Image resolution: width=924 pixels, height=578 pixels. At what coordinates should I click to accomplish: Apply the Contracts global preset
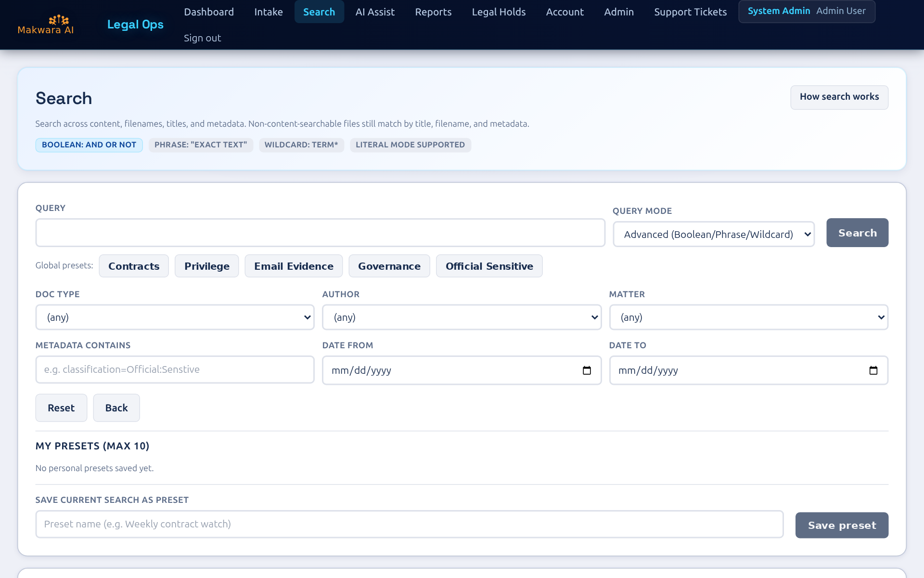[x=134, y=266]
